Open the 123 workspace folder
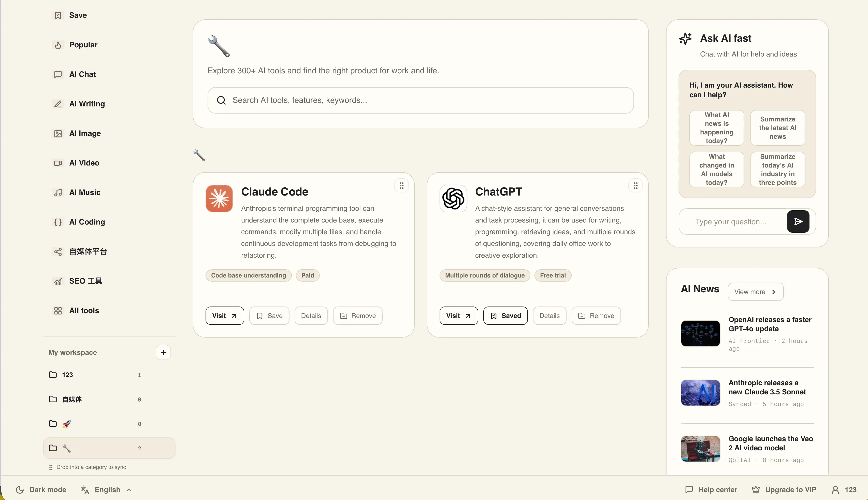The image size is (868, 500). 109,375
